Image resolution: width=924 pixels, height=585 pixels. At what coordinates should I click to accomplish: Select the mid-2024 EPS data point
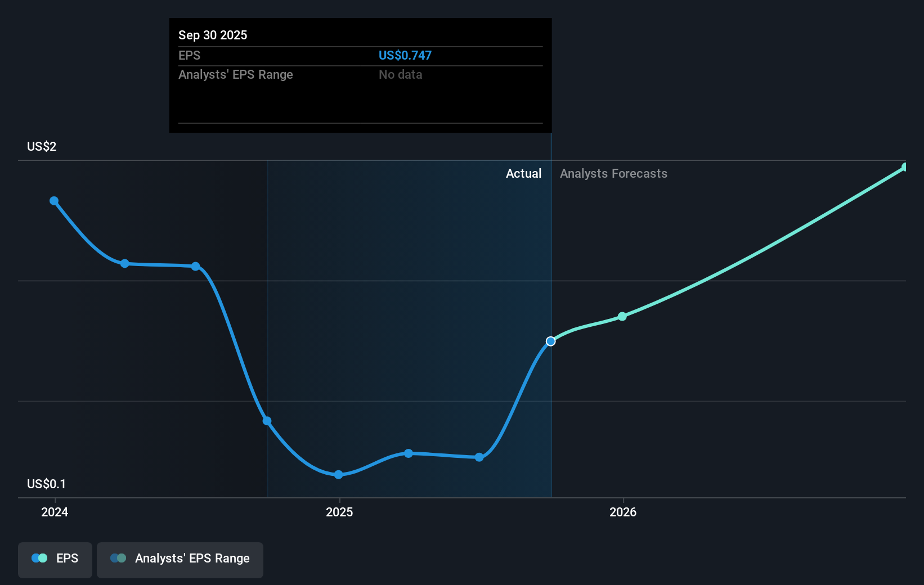[124, 263]
